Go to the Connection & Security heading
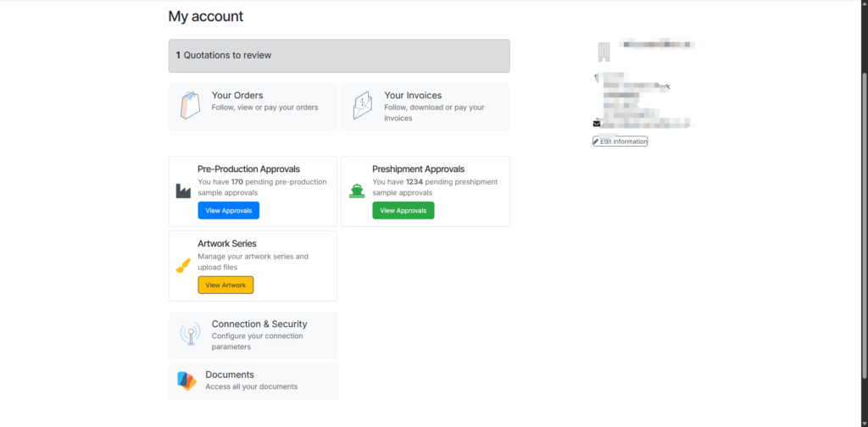868x427 pixels. (x=259, y=324)
